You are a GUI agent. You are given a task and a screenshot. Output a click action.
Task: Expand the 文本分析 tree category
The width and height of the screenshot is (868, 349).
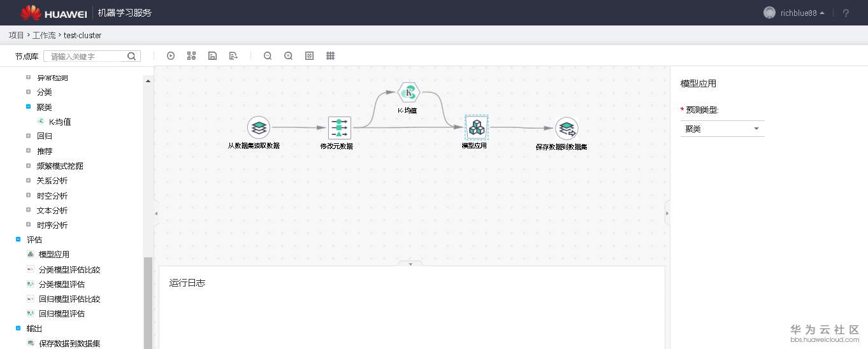[x=28, y=210]
